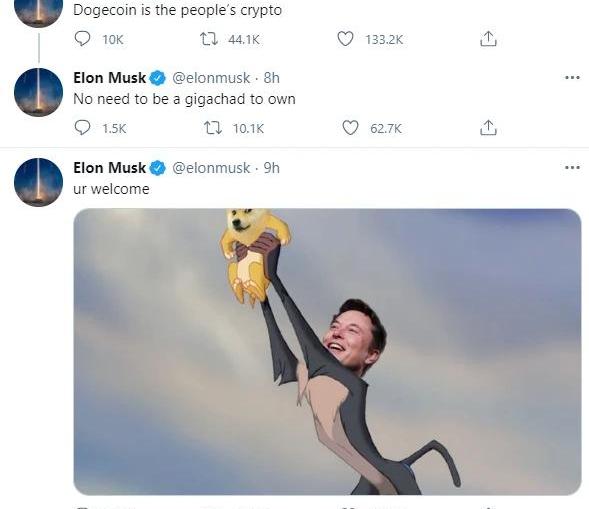Open the No need to be a gigachad tweet text

pos(184,99)
